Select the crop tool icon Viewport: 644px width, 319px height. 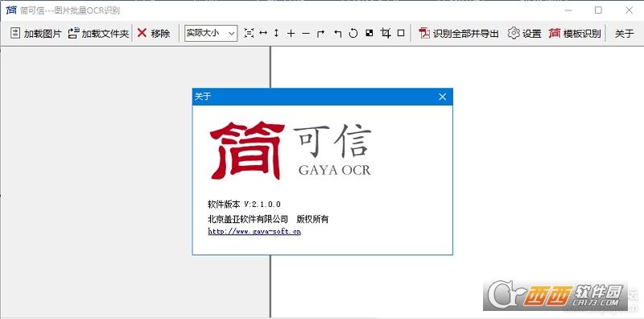click(x=386, y=33)
